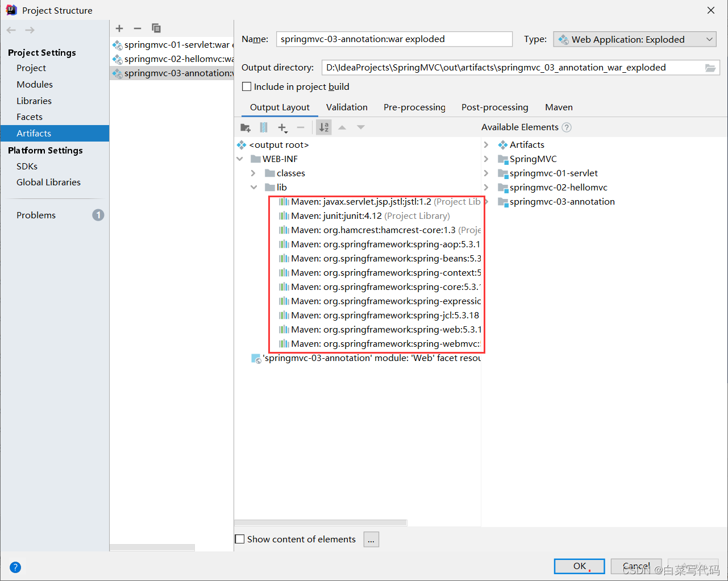728x581 pixels.
Task: Open Available Elements help icon
Action: coord(567,127)
